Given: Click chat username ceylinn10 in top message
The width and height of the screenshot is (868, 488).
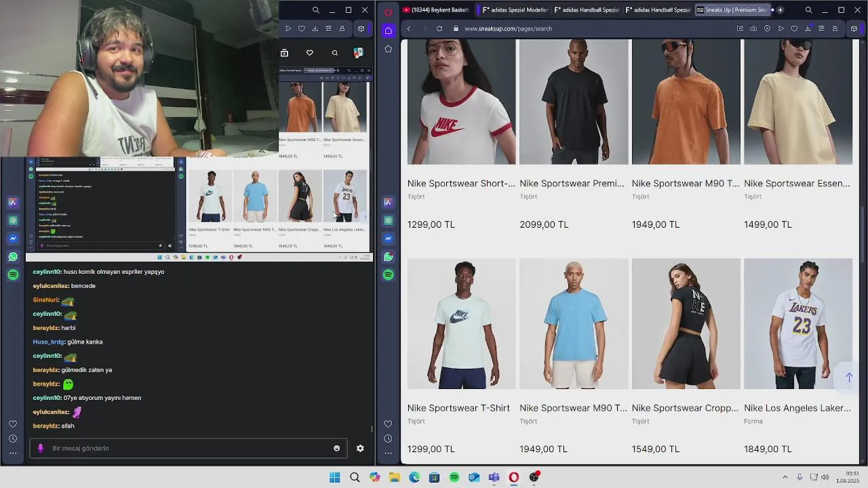Looking at the screenshot, I should 47,272.
